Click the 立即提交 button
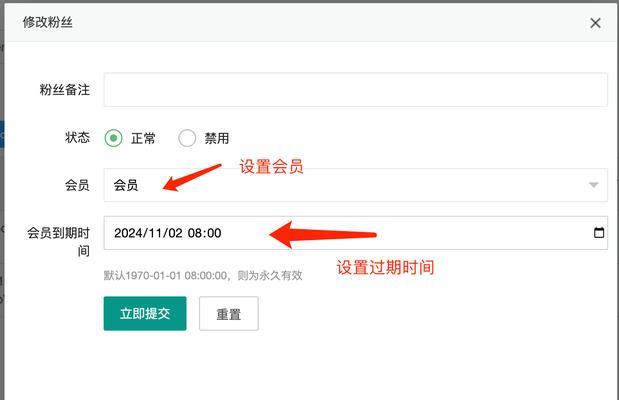 point(145,314)
